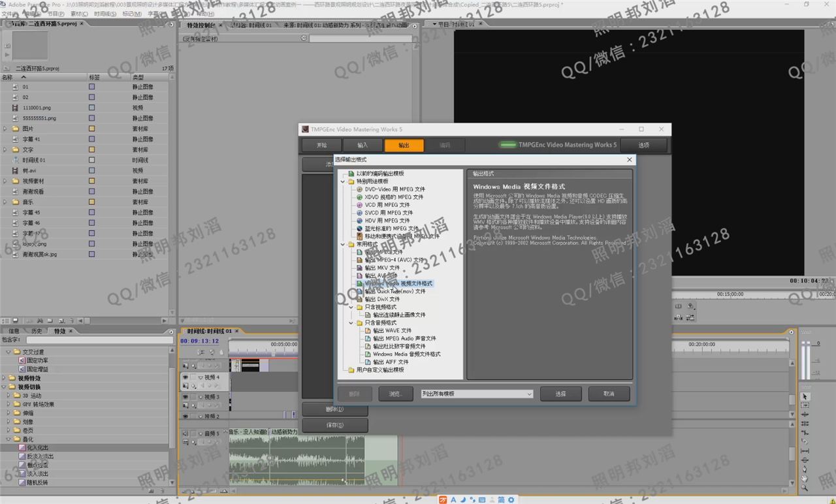This screenshot has height=504, width=836.
Task: Toggle track lock box of 视频 4
Action: pyautogui.click(x=193, y=377)
